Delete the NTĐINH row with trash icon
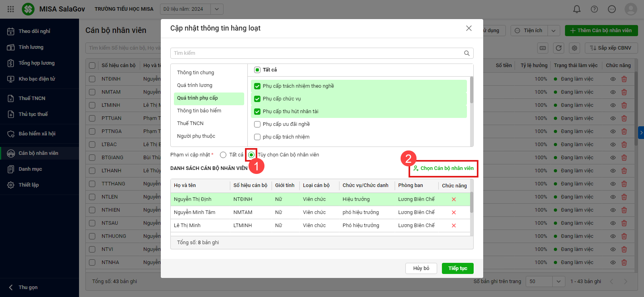The width and height of the screenshot is (644, 297). click(624, 79)
